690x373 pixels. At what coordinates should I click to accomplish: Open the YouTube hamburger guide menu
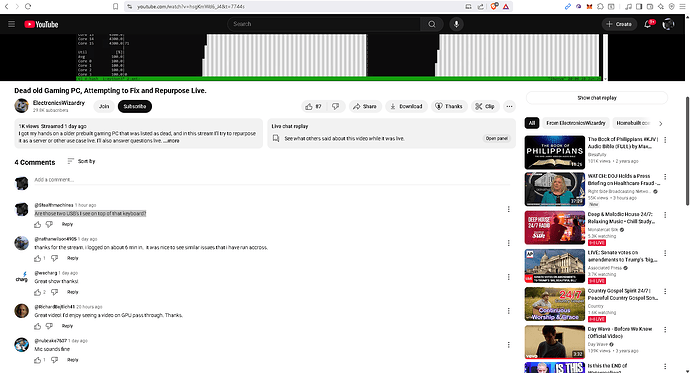(x=11, y=24)
